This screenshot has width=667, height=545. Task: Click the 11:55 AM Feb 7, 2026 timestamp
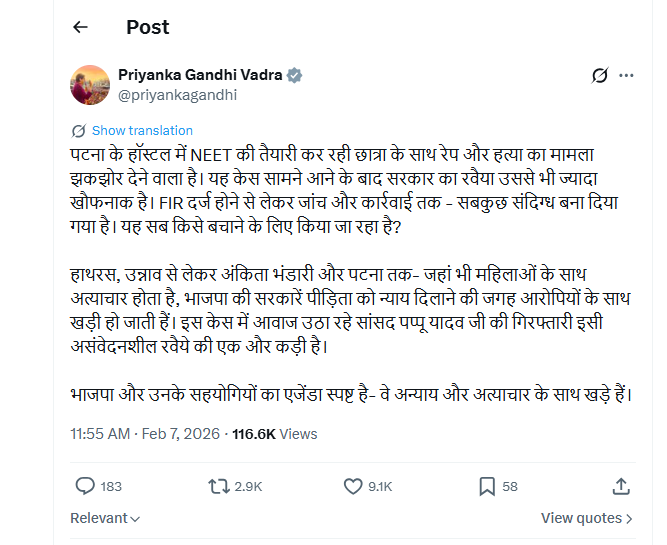click(146, 434)
